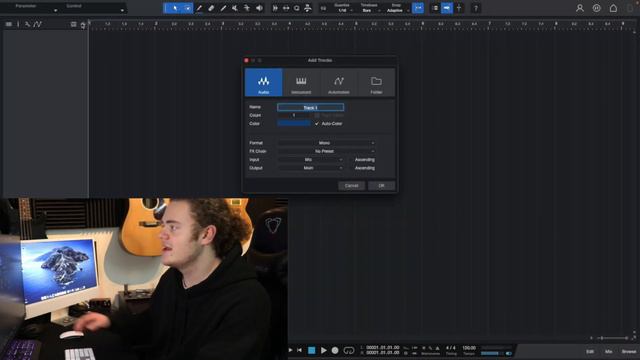
Task: Click the tempo value 120.00
Action: click(x=469, y=348)
